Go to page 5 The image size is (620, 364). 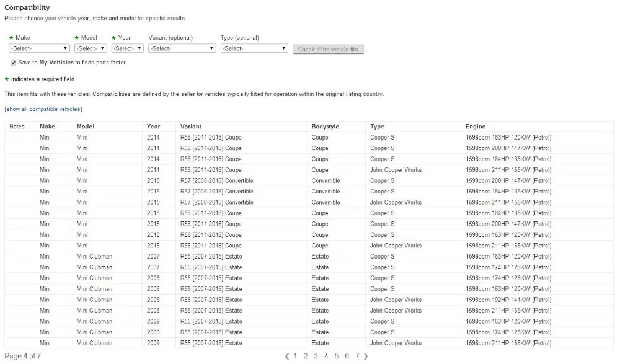point(337,356)
